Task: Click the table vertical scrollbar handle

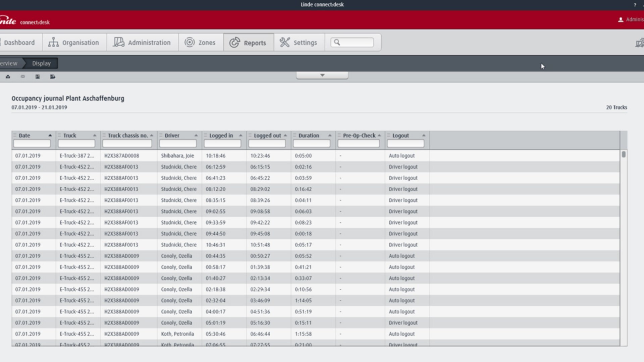Action: click(624, 155)
